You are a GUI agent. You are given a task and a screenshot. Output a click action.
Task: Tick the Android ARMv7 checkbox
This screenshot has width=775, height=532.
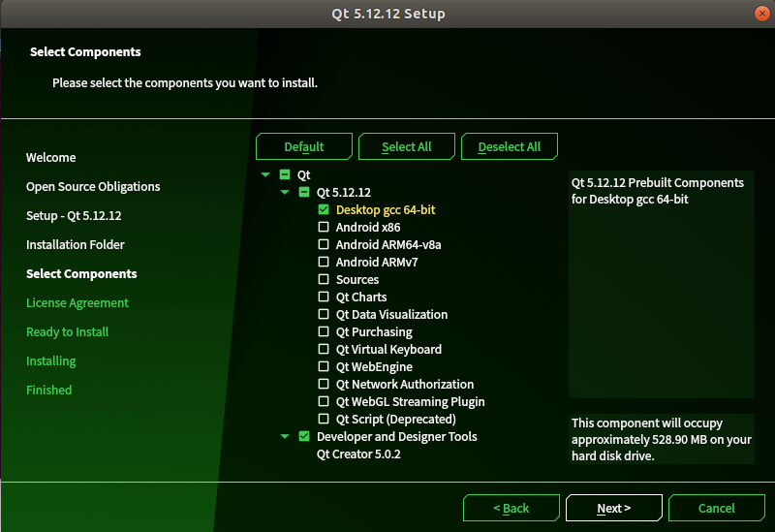point(324,262)
